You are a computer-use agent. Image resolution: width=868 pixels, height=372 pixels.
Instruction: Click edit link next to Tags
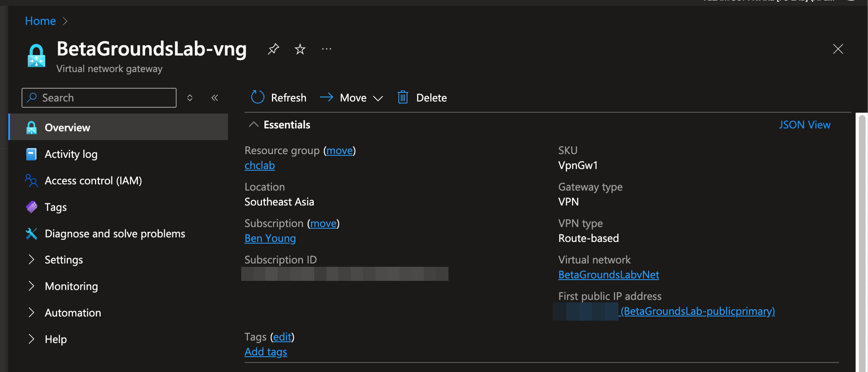[282, 337]
